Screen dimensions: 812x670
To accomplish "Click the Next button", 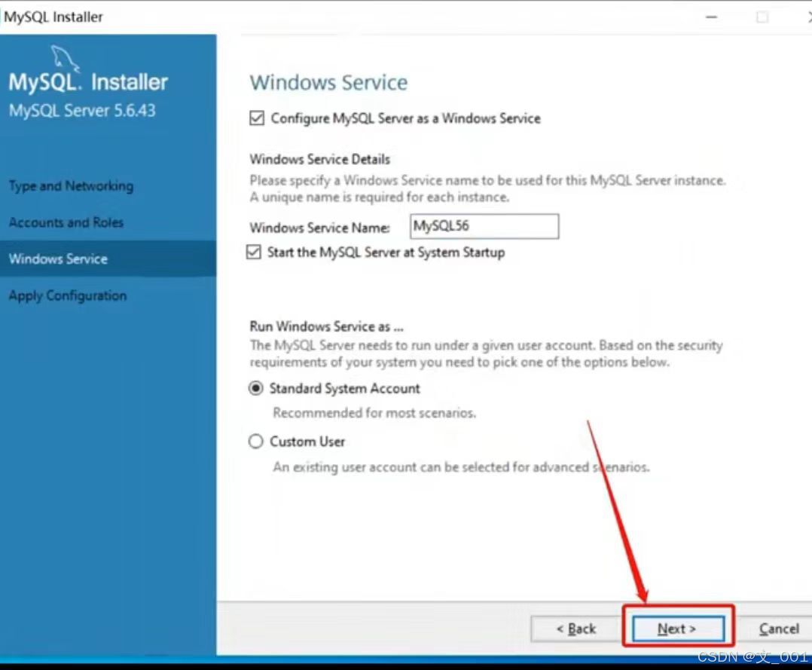I will click(678, 629).
